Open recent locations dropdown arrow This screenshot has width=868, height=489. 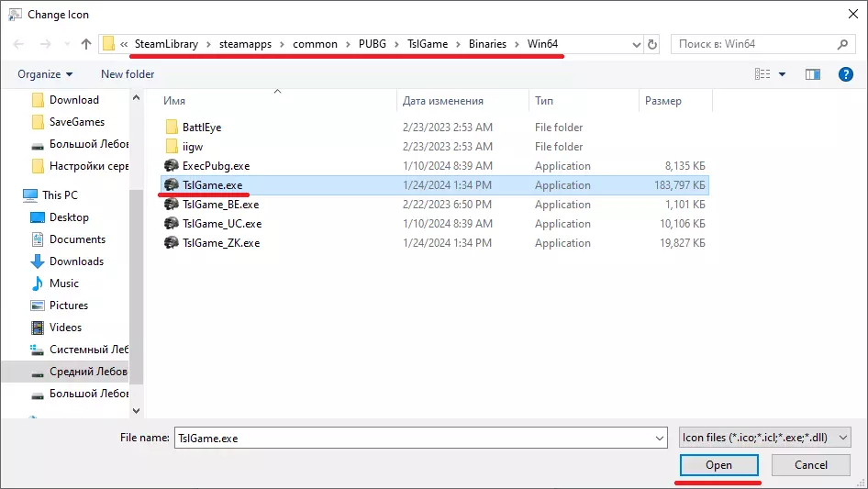(67, 44)
